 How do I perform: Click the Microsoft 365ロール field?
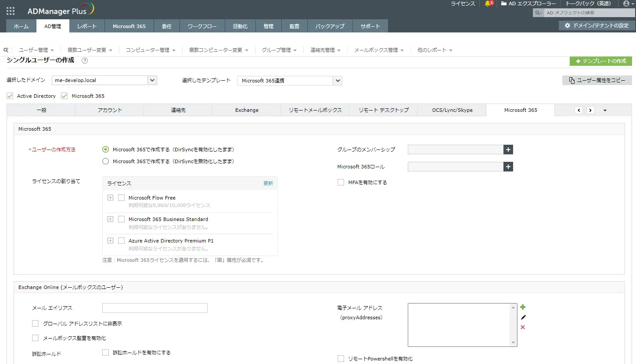pos(456,167)
